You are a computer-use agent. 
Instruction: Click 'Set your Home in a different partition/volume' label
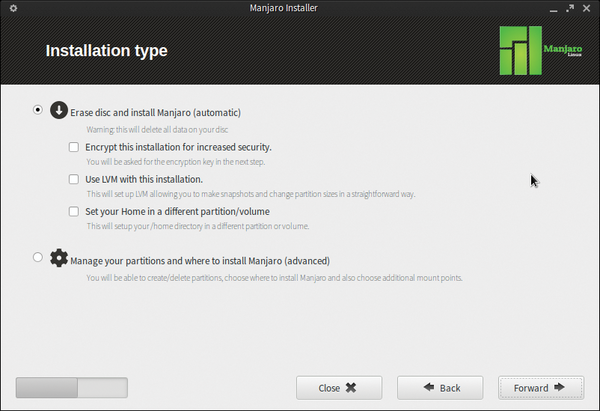click(178, 212)
